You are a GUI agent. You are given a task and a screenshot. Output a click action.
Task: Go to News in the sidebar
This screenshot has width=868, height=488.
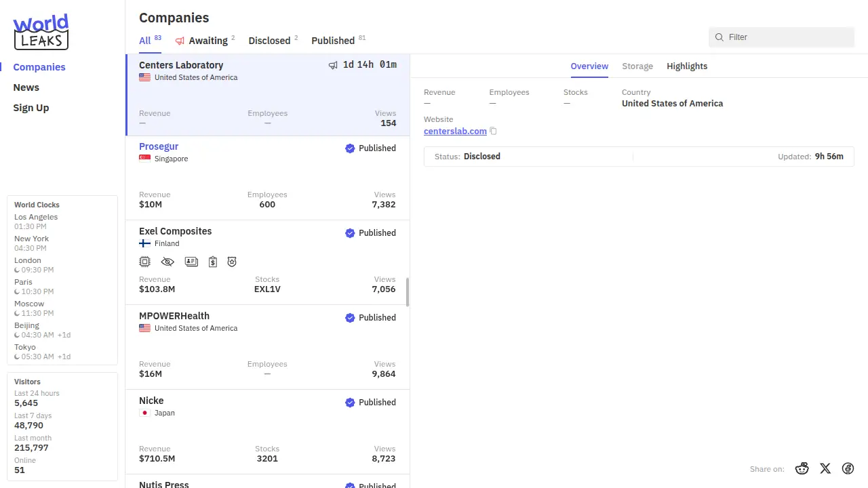point(26,87)
